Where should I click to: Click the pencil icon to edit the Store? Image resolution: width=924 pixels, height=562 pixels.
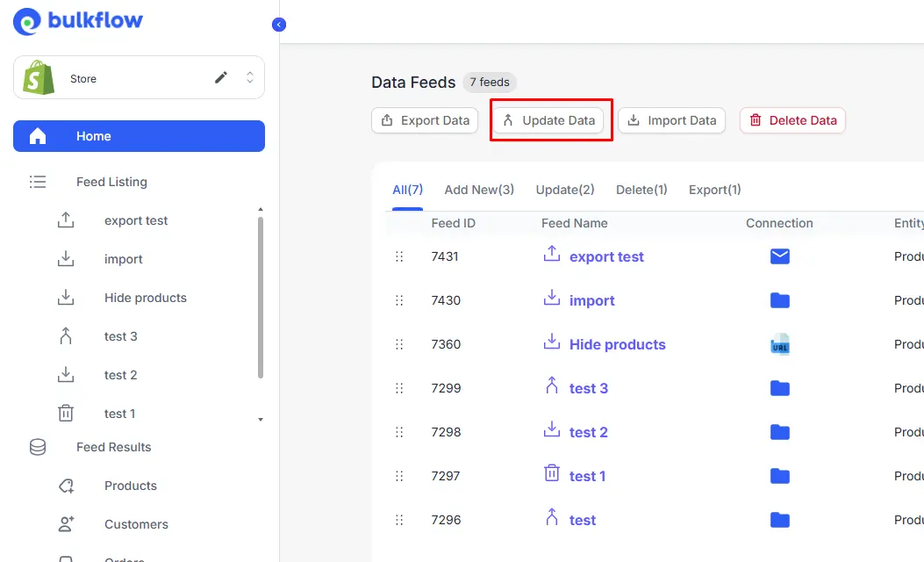(222, 78)
